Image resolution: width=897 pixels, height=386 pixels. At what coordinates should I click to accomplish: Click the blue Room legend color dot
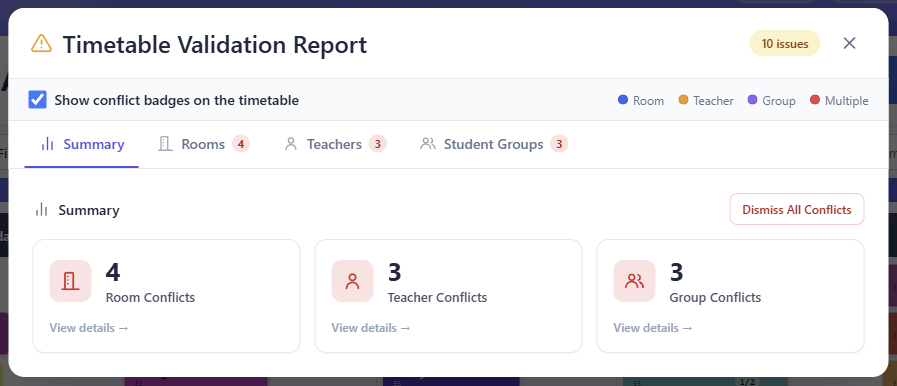(623, 100)
